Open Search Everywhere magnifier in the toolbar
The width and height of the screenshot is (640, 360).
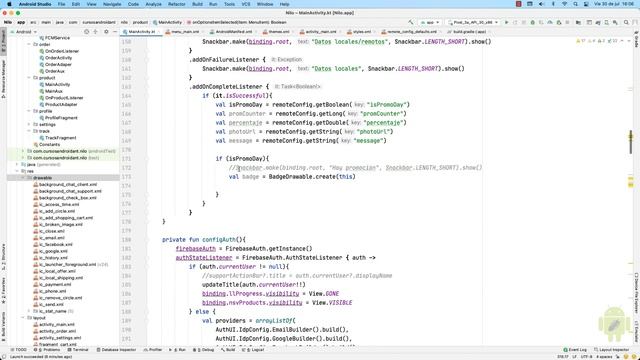pos(626,22)
